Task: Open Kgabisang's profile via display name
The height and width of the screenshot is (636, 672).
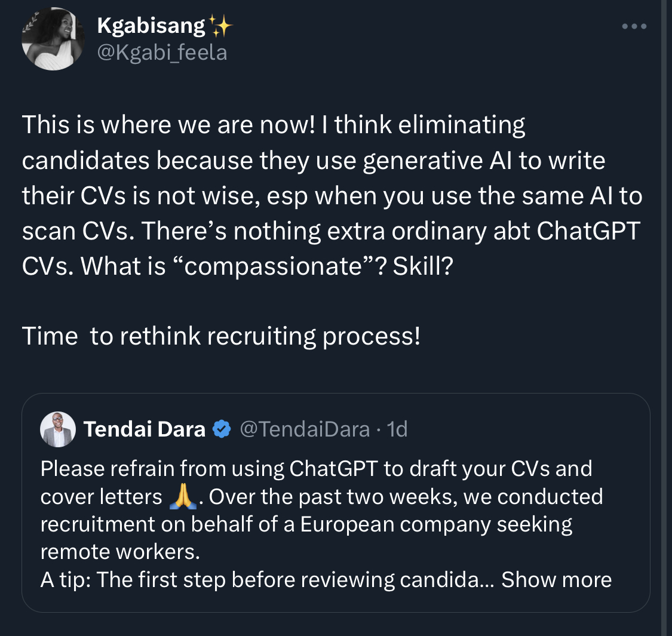Action: click(x=151, y=26)
